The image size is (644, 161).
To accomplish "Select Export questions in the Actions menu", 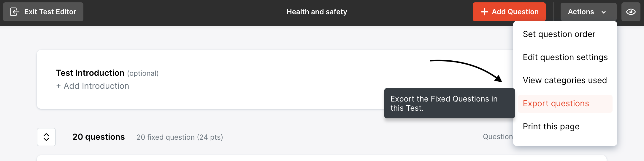I will tap(556, 104).
